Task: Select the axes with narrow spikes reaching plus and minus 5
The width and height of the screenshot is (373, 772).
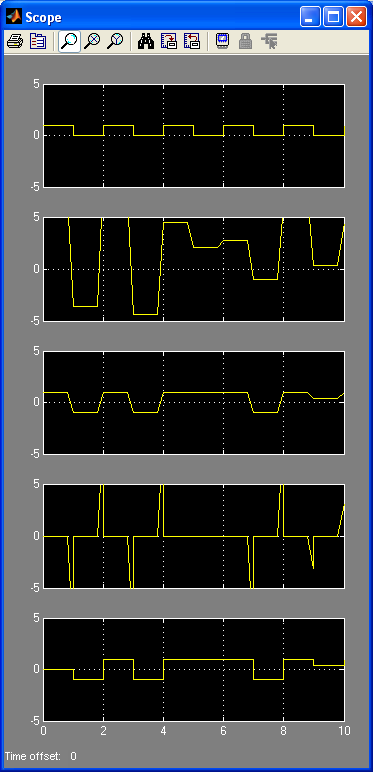Action: [x=194, y=536]
